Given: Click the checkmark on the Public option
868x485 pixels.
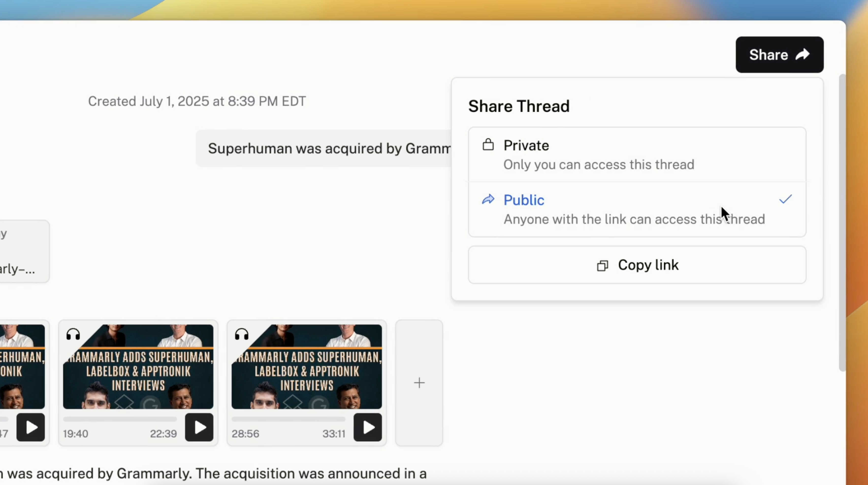Looking at the screenshot, I should point(785,199).
